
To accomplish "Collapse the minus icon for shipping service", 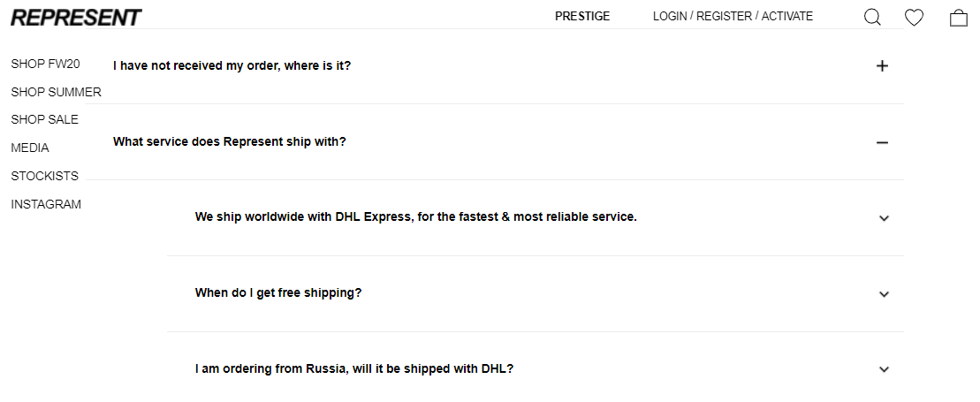I will tap(882, 142).
